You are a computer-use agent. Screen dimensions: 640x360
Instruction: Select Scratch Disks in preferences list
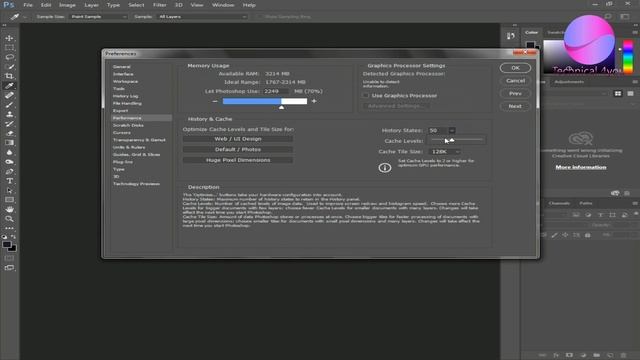click(x=128, y=125)
